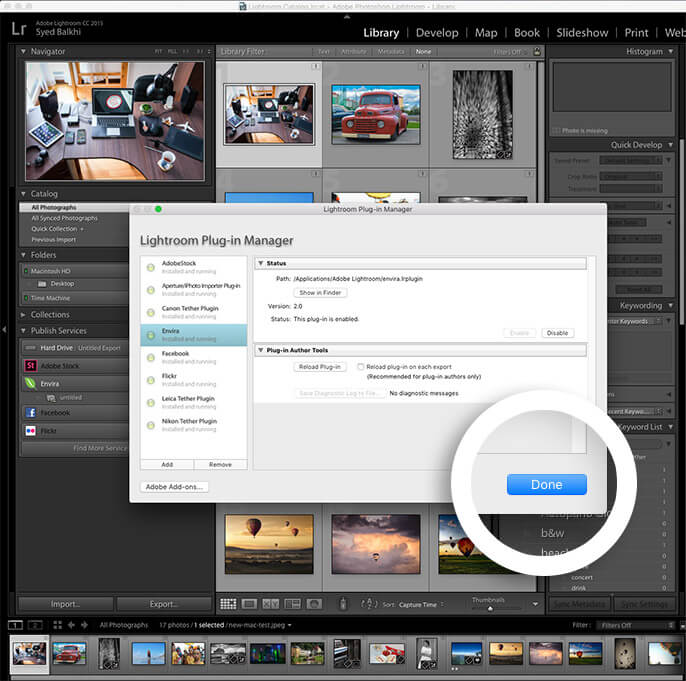Image resolution: width=686 pixels, height=681 pixels.
Task: Disable the Envira plug-in
Action: click(x=557, y=333)
